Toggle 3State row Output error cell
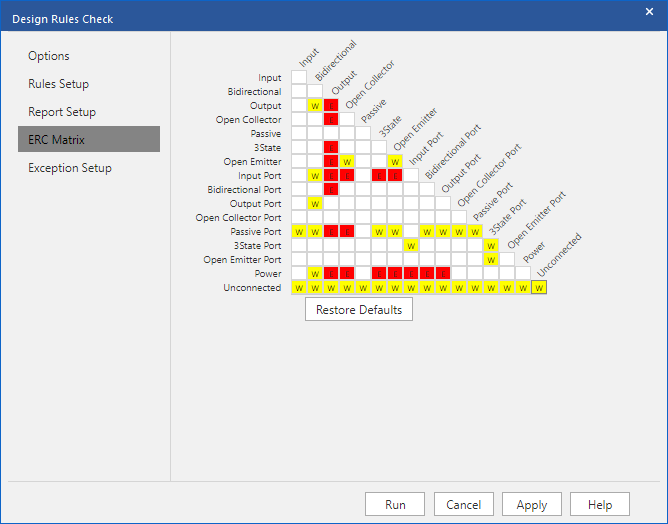 tap(331, 148)
